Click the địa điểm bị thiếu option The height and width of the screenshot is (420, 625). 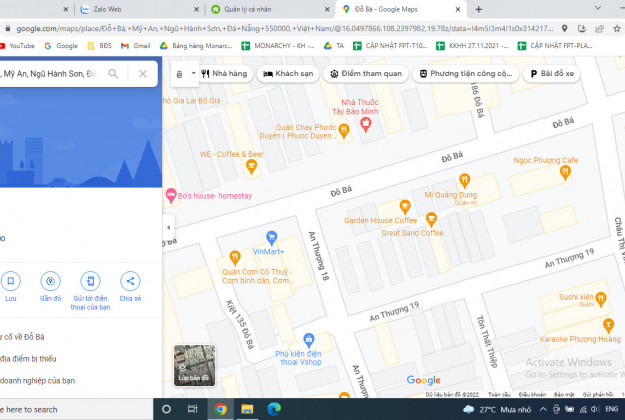pos(28,359)
